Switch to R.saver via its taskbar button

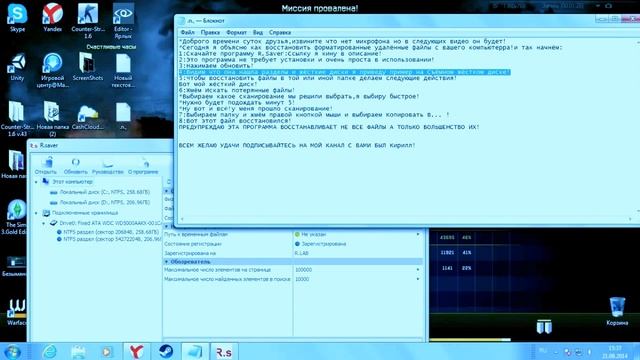pyautogui.click(x=224, y=351)
